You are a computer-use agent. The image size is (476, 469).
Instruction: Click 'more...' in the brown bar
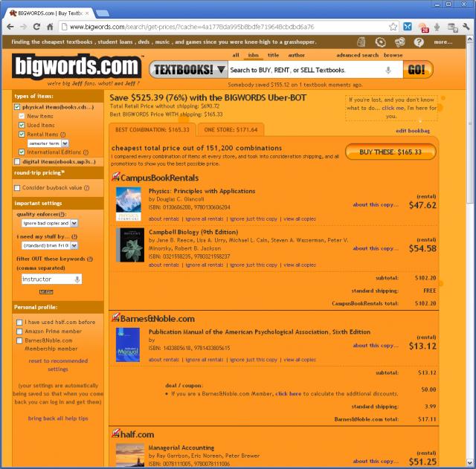click(x=443, y=42)
